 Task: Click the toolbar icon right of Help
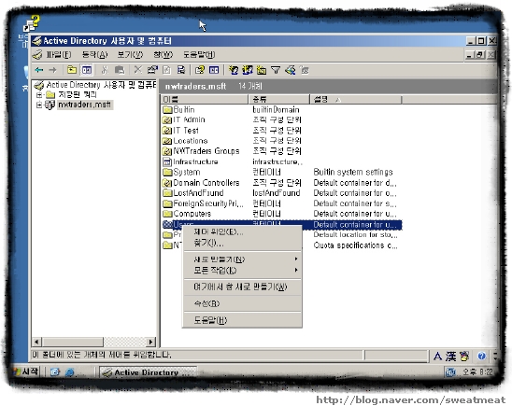pyautogui.click(x=214, y=70)
